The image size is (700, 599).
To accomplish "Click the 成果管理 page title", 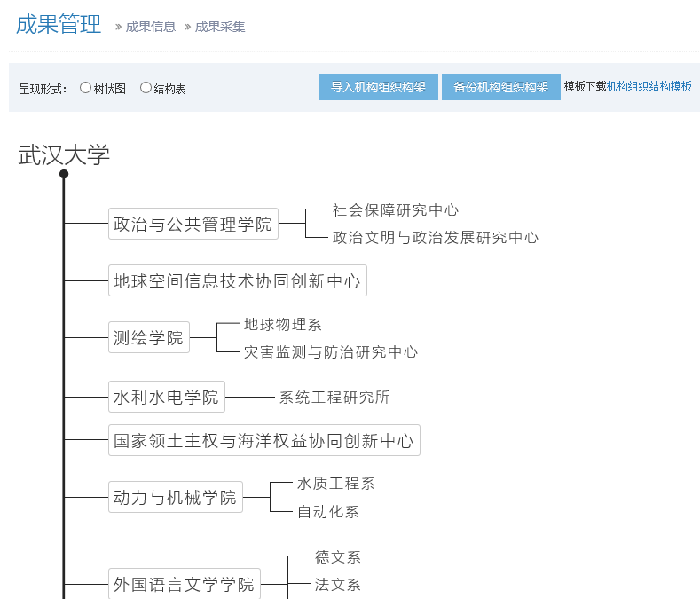I will 59,24.
